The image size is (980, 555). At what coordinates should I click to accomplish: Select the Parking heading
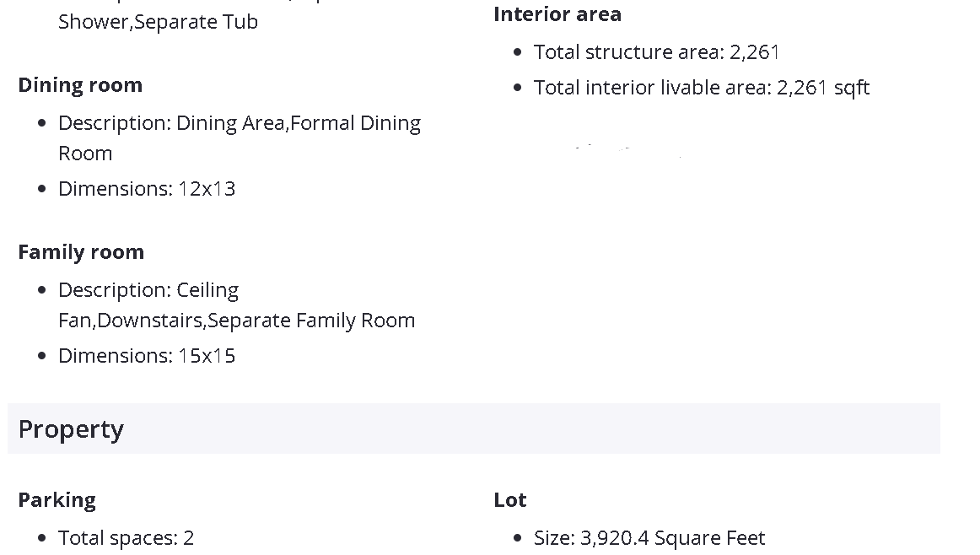pyautogui.click(x=57, y=500)
